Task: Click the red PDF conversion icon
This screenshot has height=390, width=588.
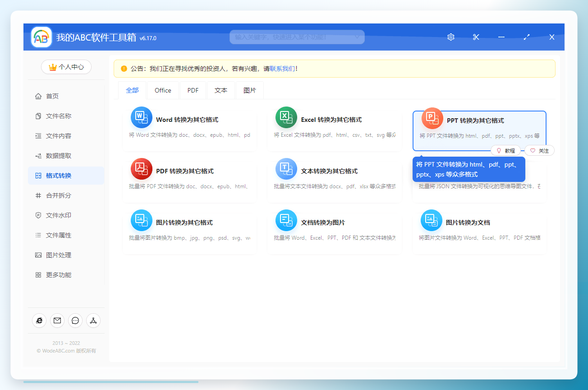Action: (x=142, y=169)
